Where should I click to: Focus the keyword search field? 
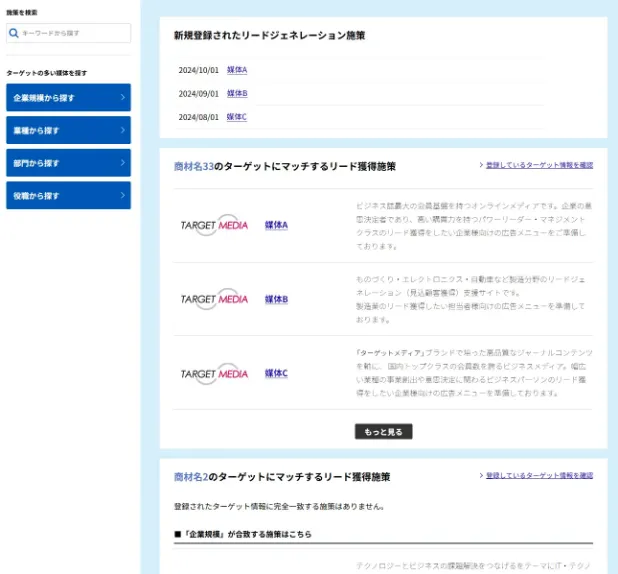[69, 33]
